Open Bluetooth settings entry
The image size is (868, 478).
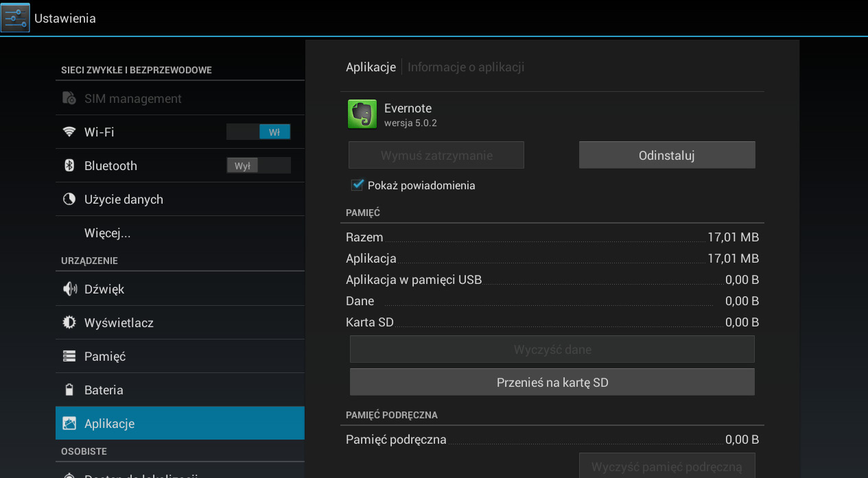pos(180,165)
